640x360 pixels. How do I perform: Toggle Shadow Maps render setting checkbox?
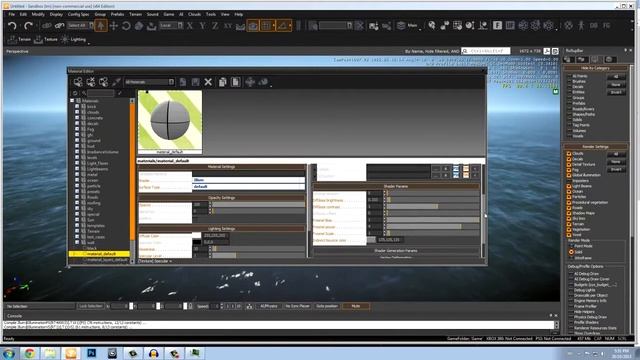[569, 213]
